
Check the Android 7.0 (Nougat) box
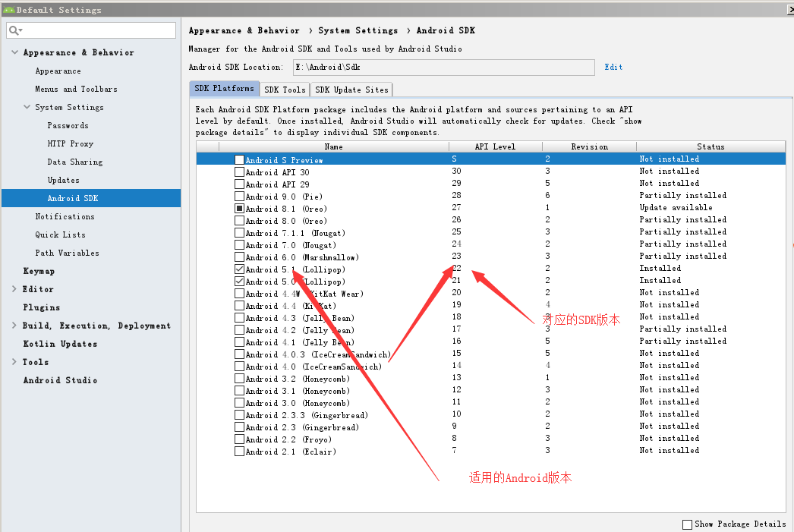coord(240,244)
